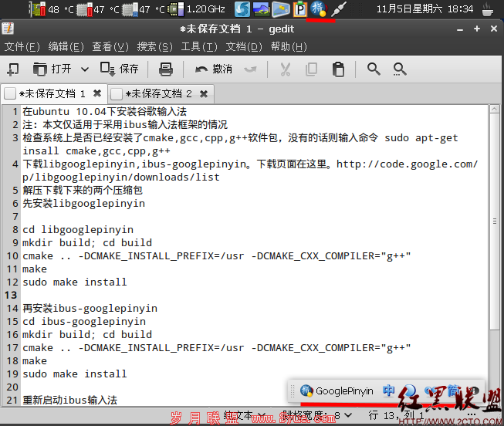
Task: Open find using magnifier icon
Action: 374,69
